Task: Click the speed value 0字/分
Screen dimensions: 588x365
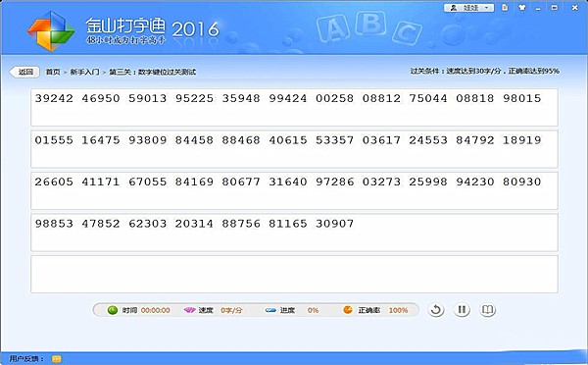Action: (231, 310)
